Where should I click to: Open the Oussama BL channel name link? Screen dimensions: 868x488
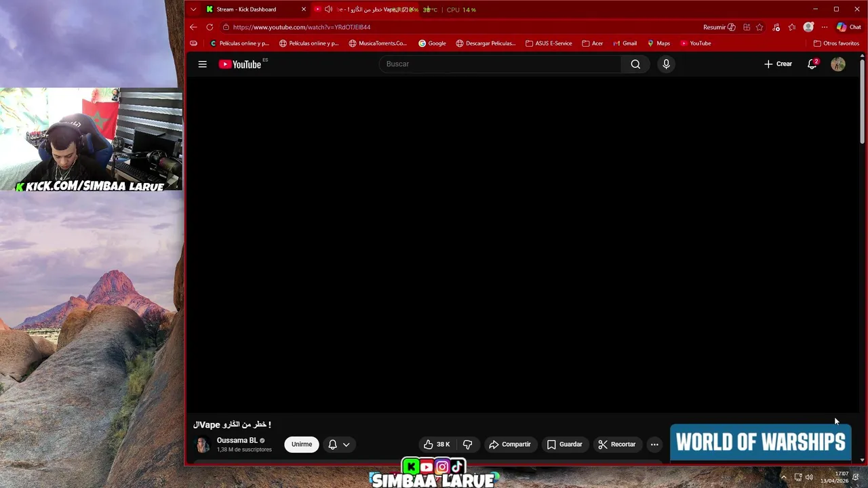237,441
